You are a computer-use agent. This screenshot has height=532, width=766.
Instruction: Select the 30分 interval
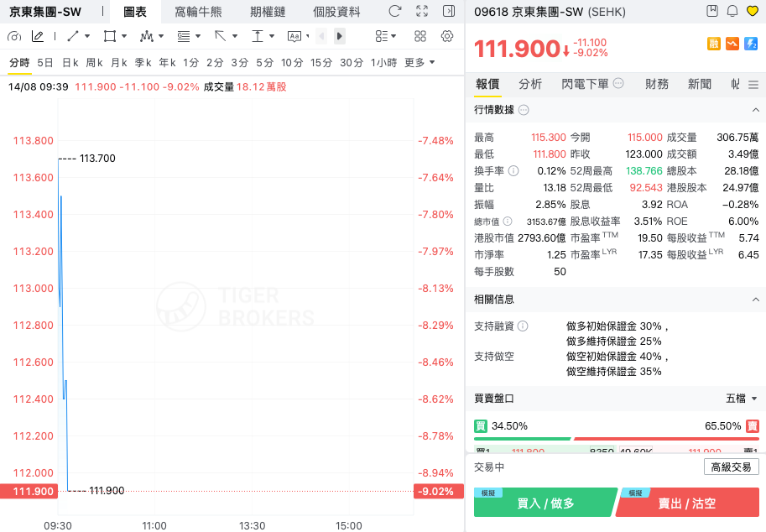[352, 63]
